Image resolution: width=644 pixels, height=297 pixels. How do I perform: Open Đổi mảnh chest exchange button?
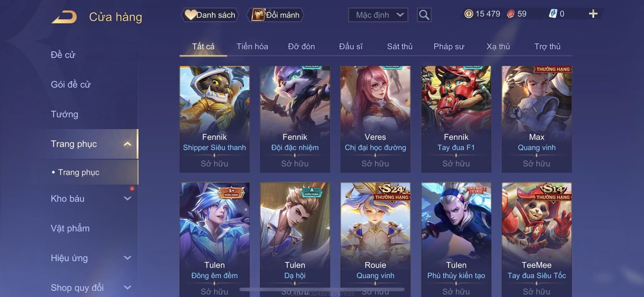point(275,15)
